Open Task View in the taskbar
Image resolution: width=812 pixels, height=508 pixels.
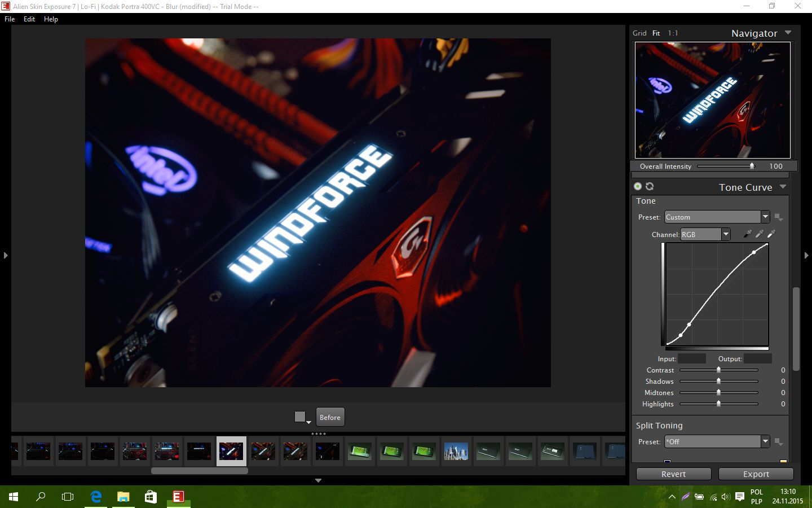click(x=68, y=497)
